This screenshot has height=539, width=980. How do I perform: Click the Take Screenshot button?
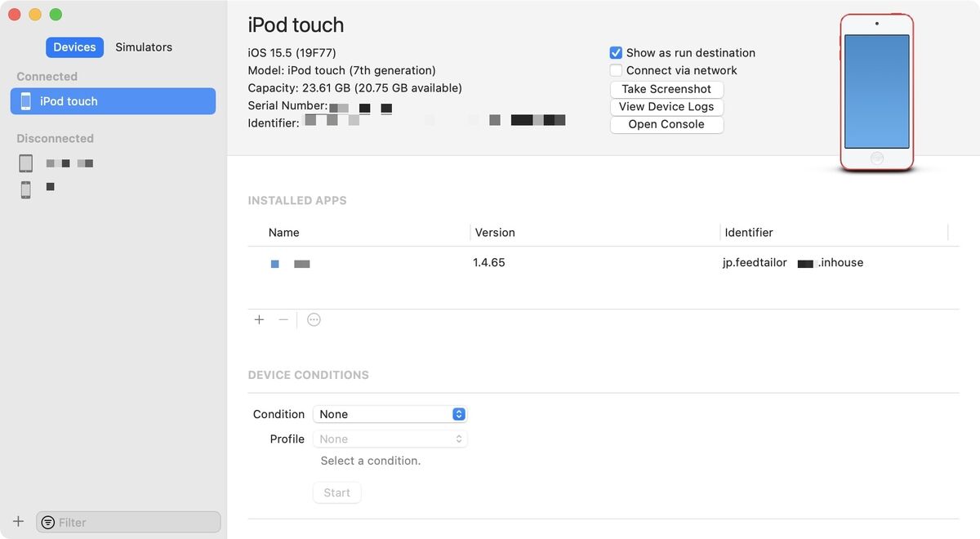(x=666, y=89)
